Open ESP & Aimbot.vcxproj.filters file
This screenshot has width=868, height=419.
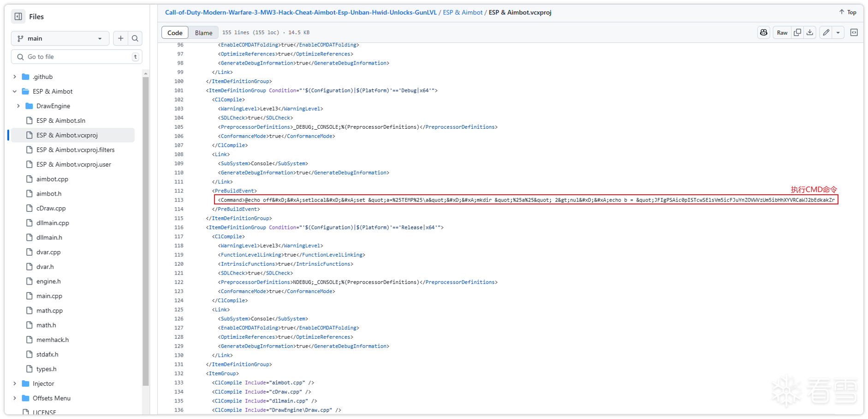[x=75, y=150]
